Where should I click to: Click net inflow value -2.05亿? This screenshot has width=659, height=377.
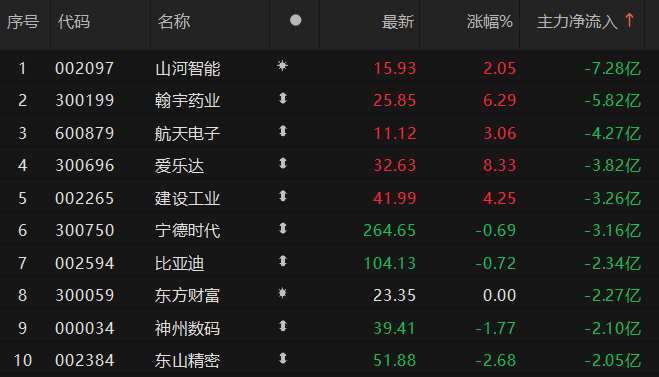tap(613, 360)
